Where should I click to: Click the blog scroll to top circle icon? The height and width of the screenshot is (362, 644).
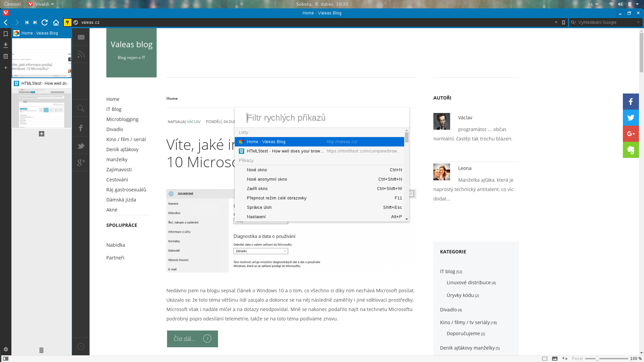[x=81, y=347]
